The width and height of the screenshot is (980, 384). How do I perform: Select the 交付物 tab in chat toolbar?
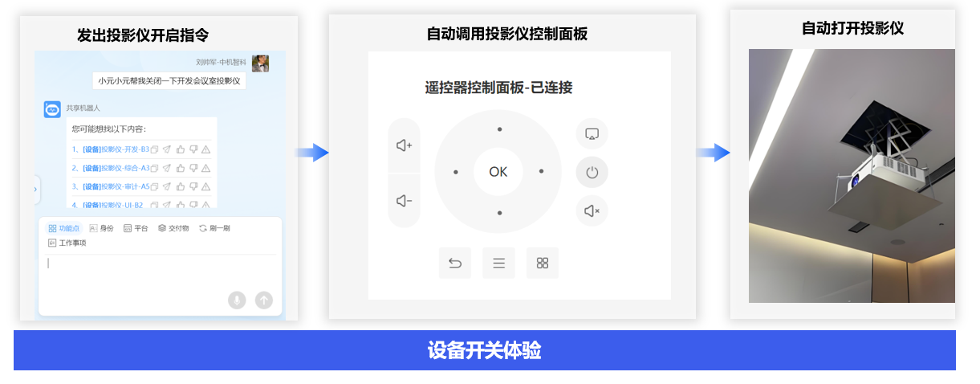click(173, 228)
